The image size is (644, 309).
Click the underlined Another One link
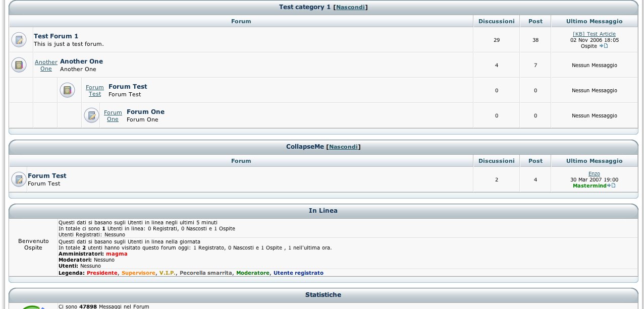[46, 66]
